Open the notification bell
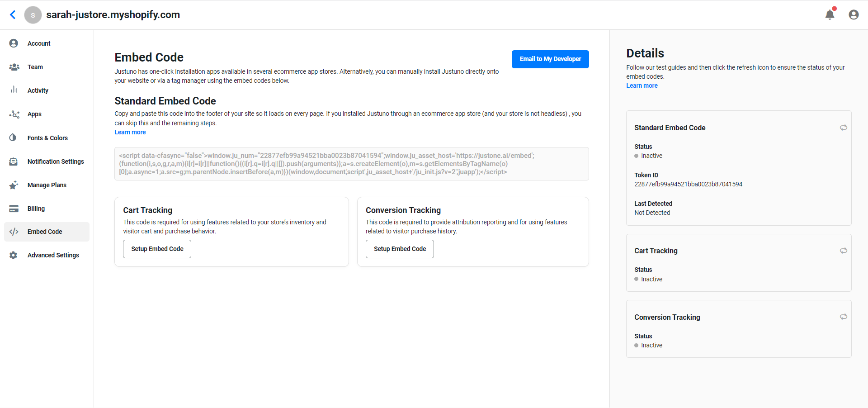868x408 pixels. (x=830, y=14)
